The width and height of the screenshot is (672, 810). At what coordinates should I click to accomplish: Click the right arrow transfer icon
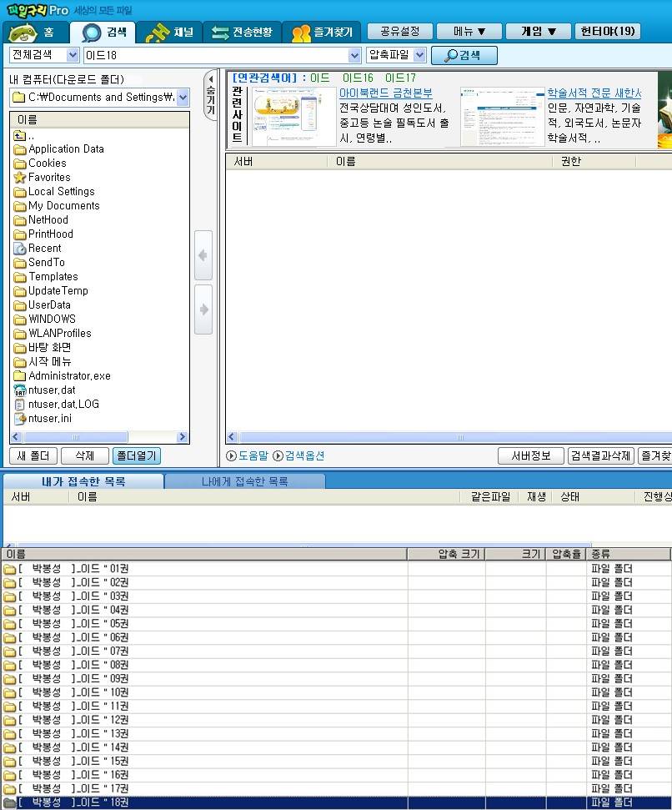tap(203, 309)
